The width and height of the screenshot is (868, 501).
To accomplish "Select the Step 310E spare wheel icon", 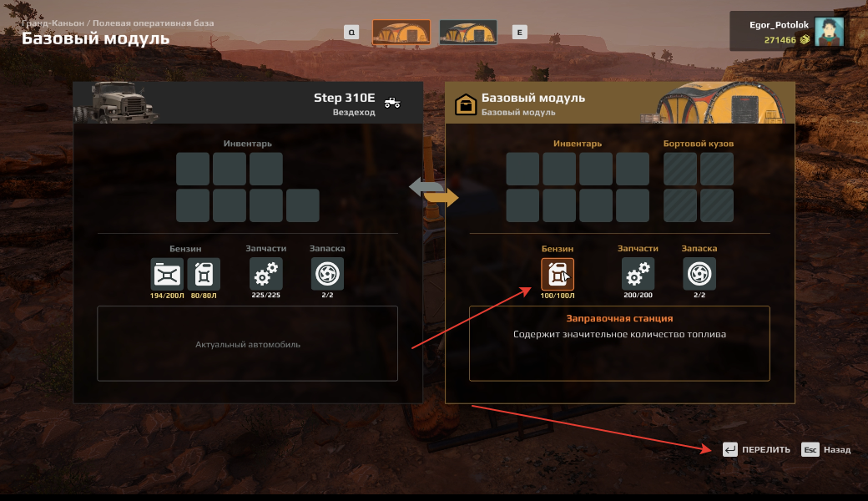I will pos(327,274).
